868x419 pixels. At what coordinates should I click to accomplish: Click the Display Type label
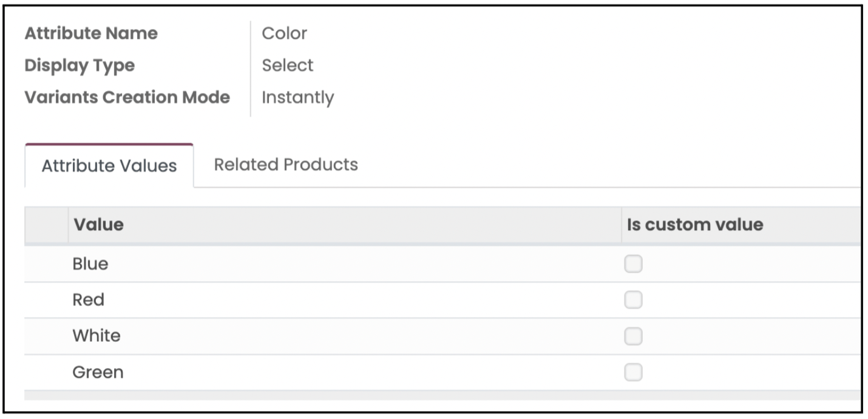coord(80,66)
